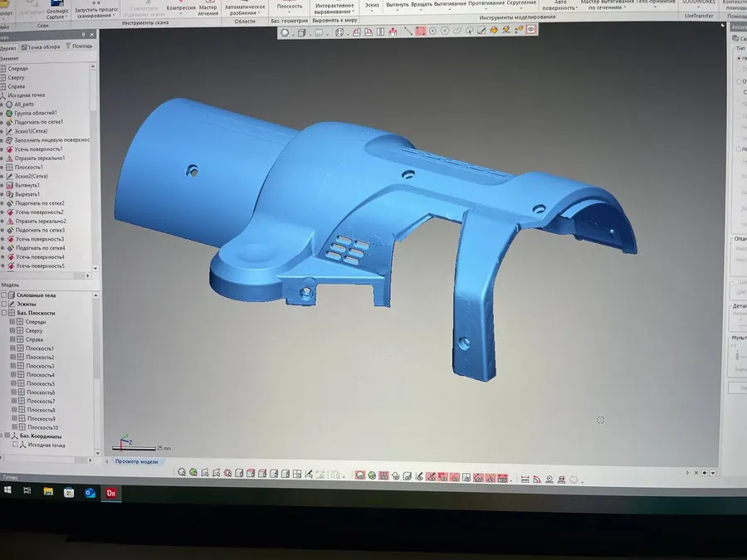Switch to the Дерево tab
Viewport: 747px width, 560px height.
click(x=7, y=48)
